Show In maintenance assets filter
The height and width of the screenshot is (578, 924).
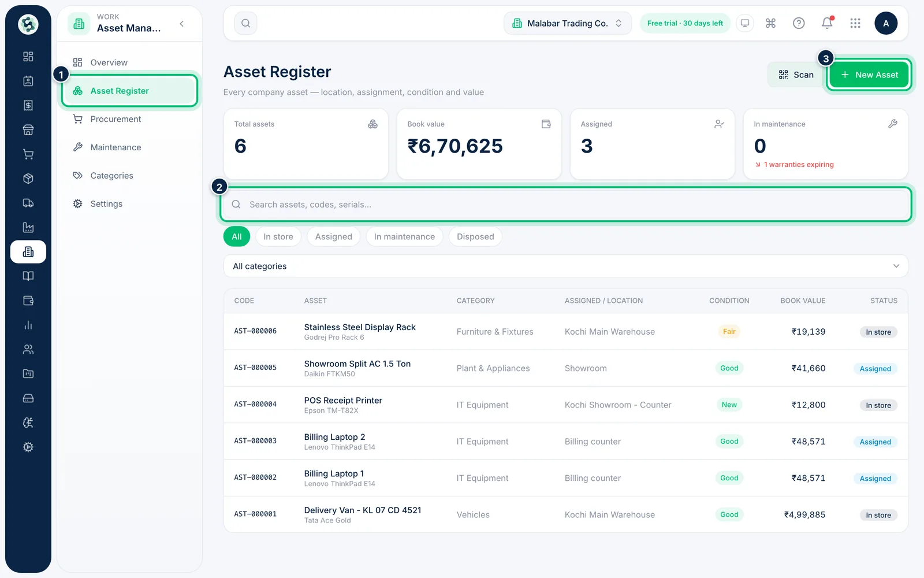pos(404,236)
